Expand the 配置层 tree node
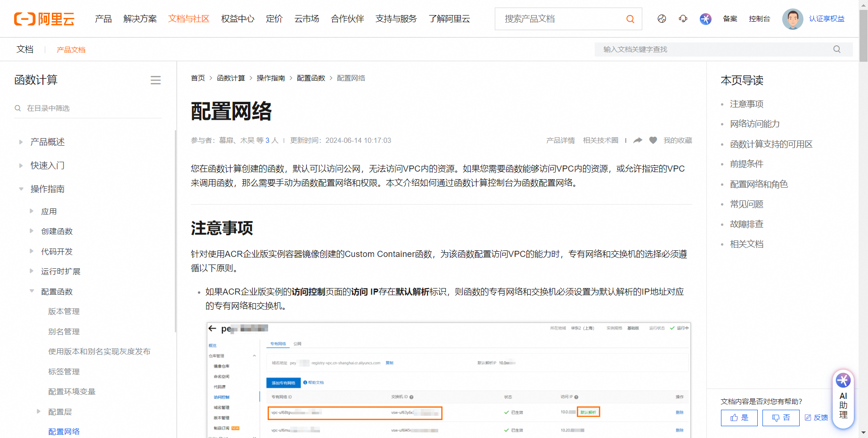 click(x=39, y=412)
